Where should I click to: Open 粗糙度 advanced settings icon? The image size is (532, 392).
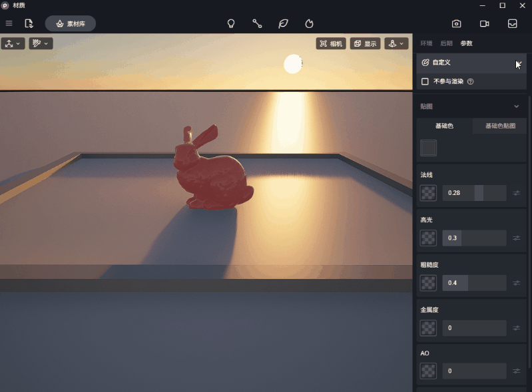tap(517, 283)
